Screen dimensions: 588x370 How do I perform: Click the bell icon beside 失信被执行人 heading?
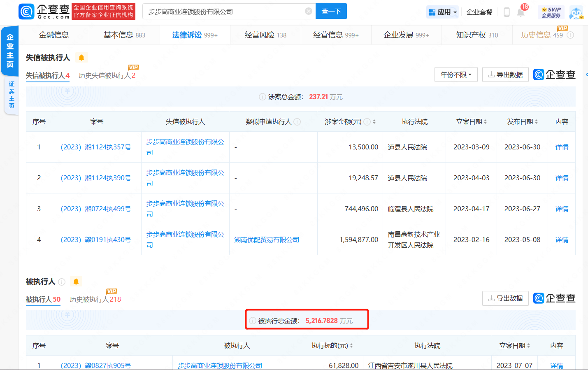tap(81, 58)
